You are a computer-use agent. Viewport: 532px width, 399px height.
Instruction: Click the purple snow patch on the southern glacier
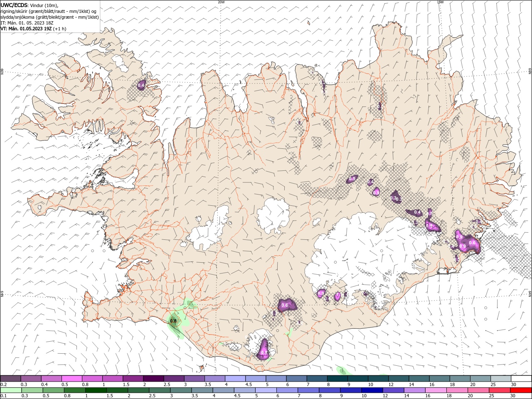tap(264, 350)
